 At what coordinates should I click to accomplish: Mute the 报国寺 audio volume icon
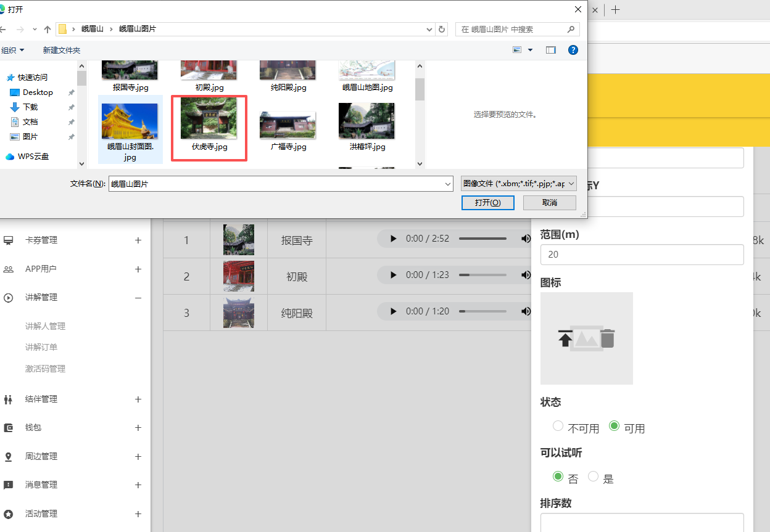click(526, 239)
